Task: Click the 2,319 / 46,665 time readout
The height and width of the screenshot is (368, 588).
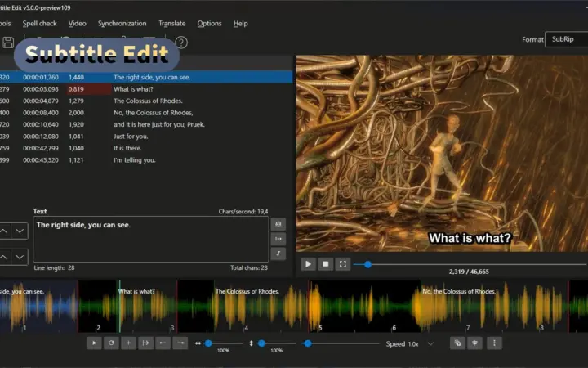Action: [x=469, y=272]
